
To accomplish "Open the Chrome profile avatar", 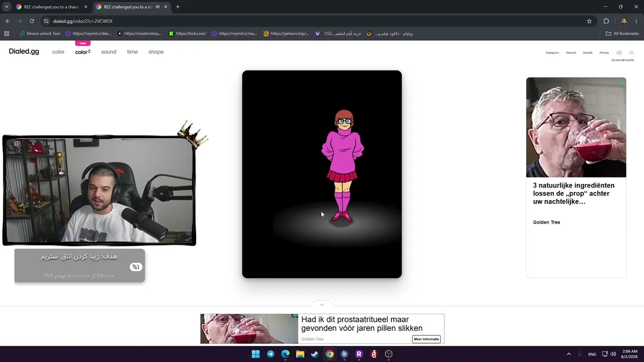I will [624, 21].
